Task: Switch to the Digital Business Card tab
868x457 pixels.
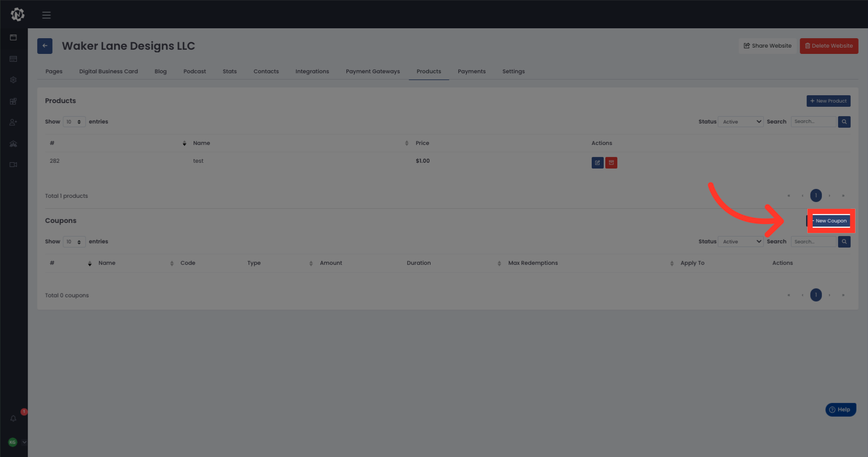Action: (109, 72)
